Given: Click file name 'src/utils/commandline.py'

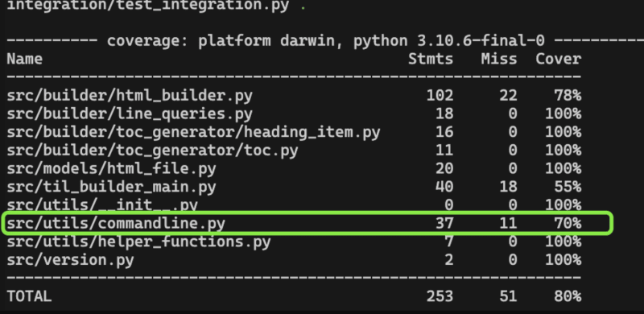Looking at the screenshot, I should pos(116,223).
